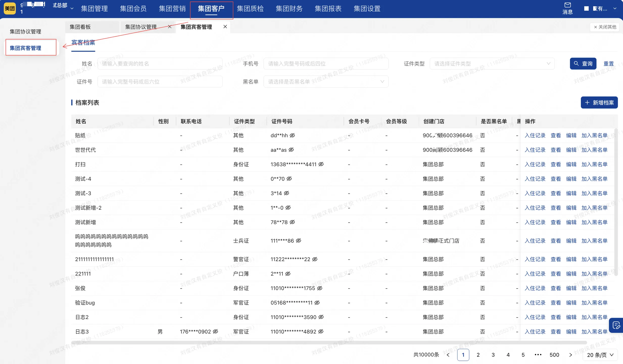Switch to the 集团财务 menu
This screenshot has width=623, height=364.
(x=289, y=8)
